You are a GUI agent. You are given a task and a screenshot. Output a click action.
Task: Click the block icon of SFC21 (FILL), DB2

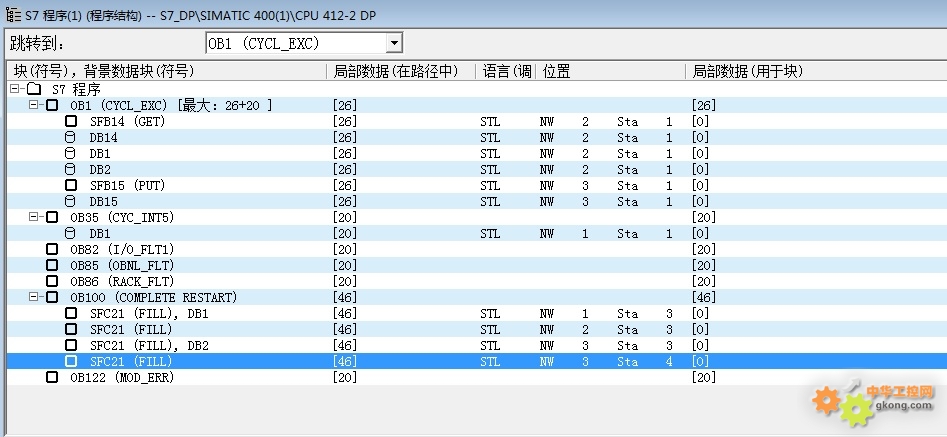(71, 345)
